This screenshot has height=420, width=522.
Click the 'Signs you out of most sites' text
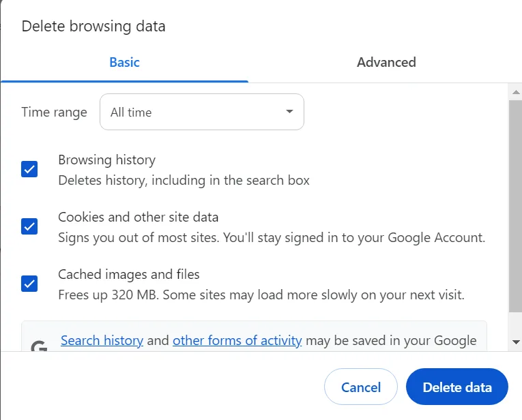272,238
